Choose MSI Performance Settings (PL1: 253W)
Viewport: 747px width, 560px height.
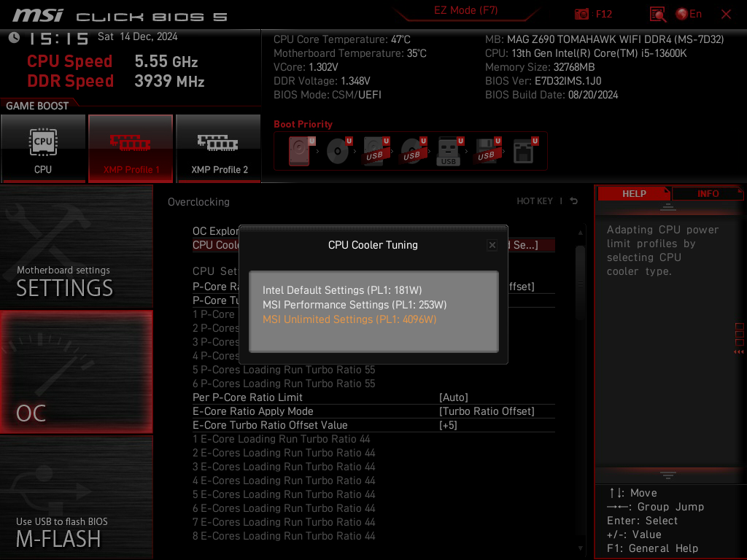355,305
